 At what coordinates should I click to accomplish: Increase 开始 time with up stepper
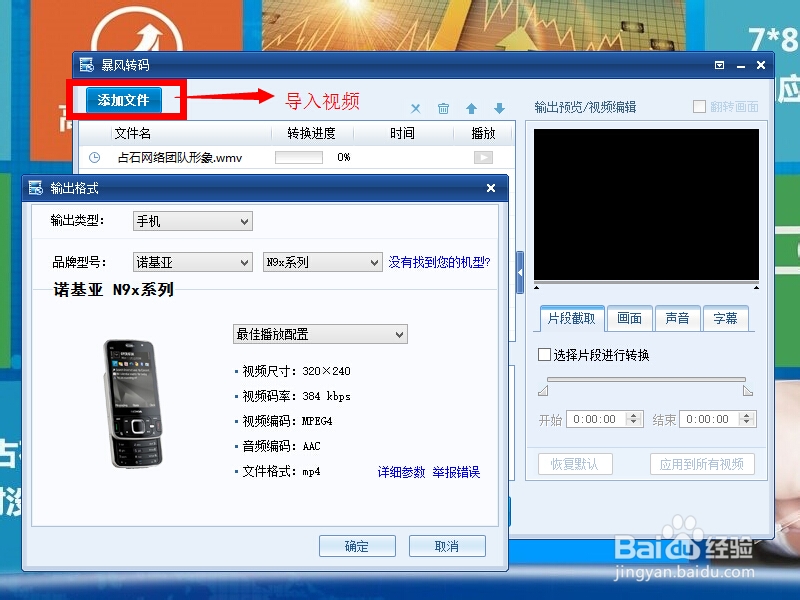[x=634, y=415]
